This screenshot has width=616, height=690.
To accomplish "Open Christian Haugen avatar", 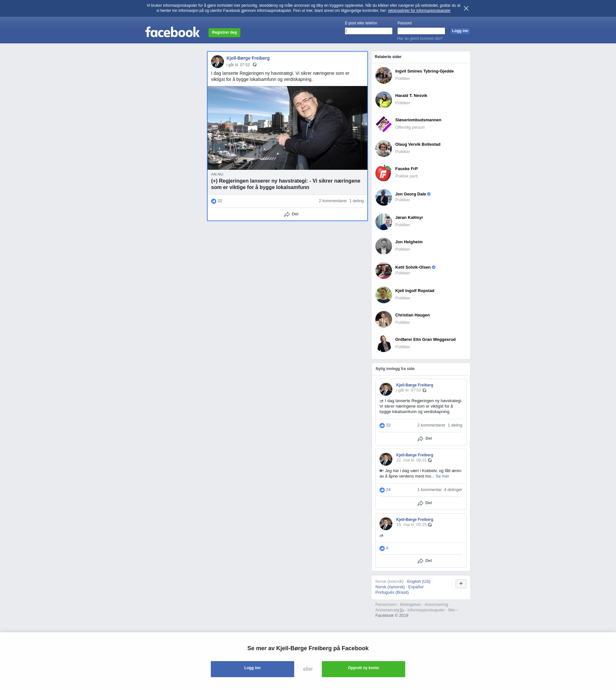I will pyautogui.click(x=383, y=319).
